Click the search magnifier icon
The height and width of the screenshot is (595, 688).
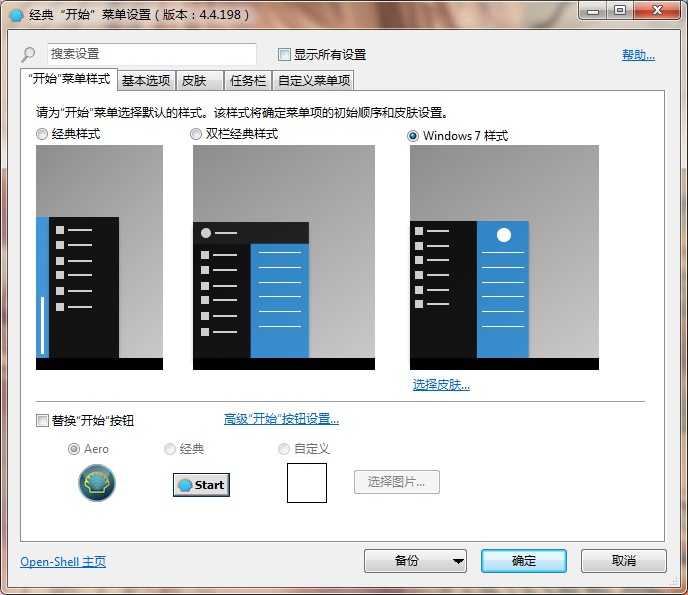pos(28,55)
